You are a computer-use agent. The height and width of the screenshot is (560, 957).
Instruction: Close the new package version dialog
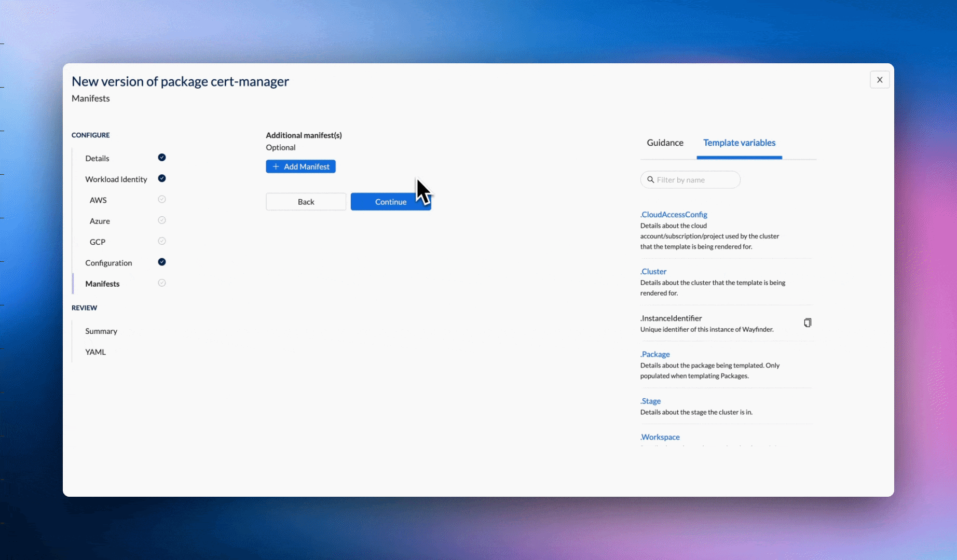(879, 80)
